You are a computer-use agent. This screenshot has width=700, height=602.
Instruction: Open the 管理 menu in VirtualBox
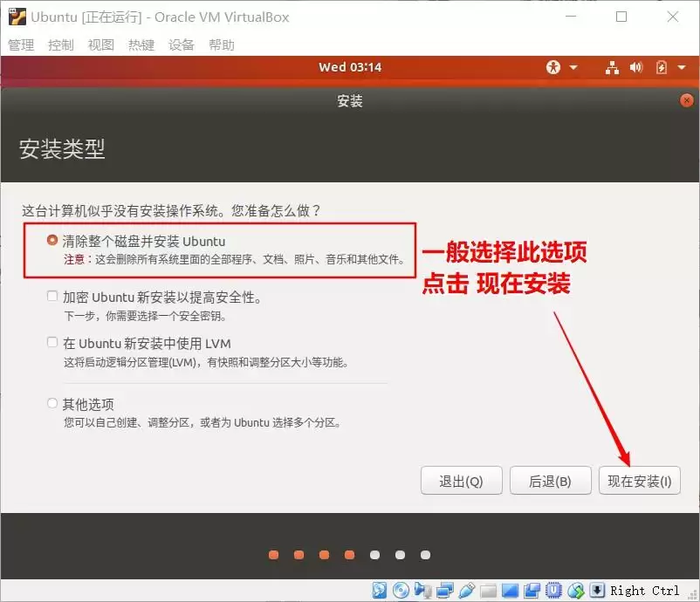(x=20, y=44)
